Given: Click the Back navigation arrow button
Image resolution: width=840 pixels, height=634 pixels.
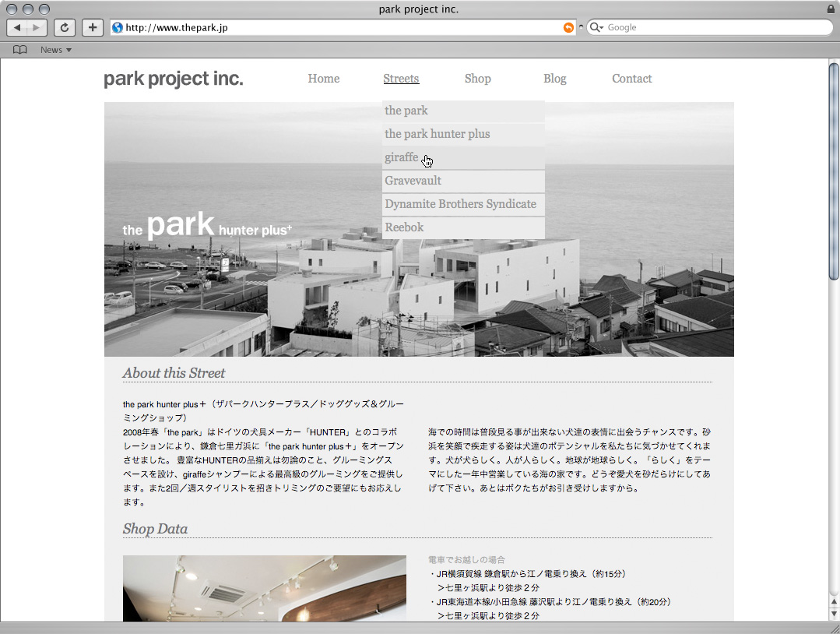Looking at the screenshot, I should [17, 27].
